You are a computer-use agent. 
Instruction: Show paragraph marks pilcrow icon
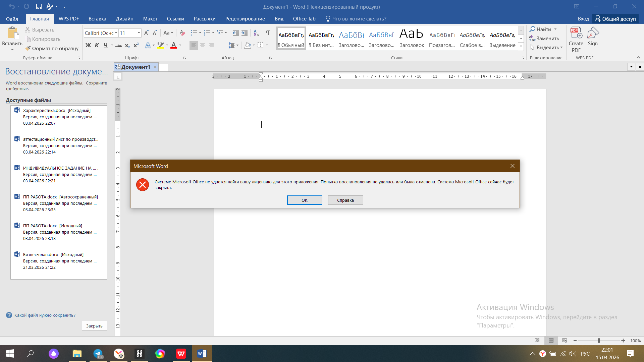tap(268, 33)
